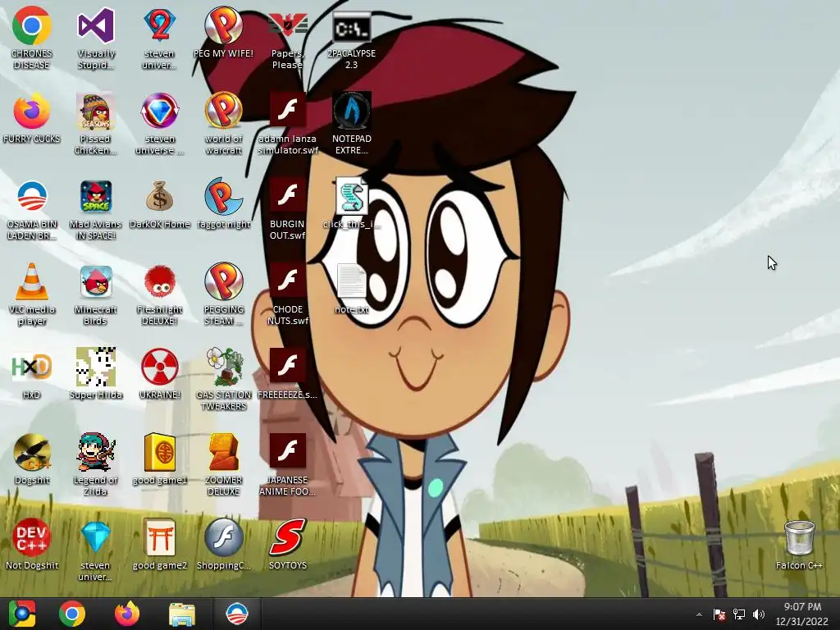Screen dimensions: 840x630
Task: Click the Start button on taskbar
Action: point(22,614)
